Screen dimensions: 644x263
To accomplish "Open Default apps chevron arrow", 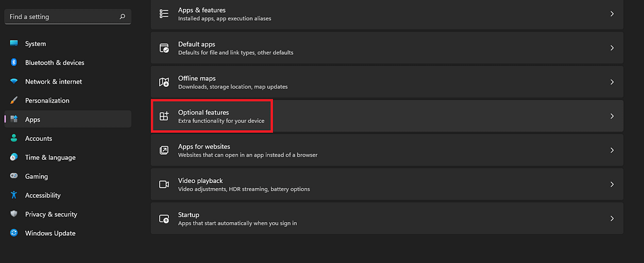I will coord(612,48).
